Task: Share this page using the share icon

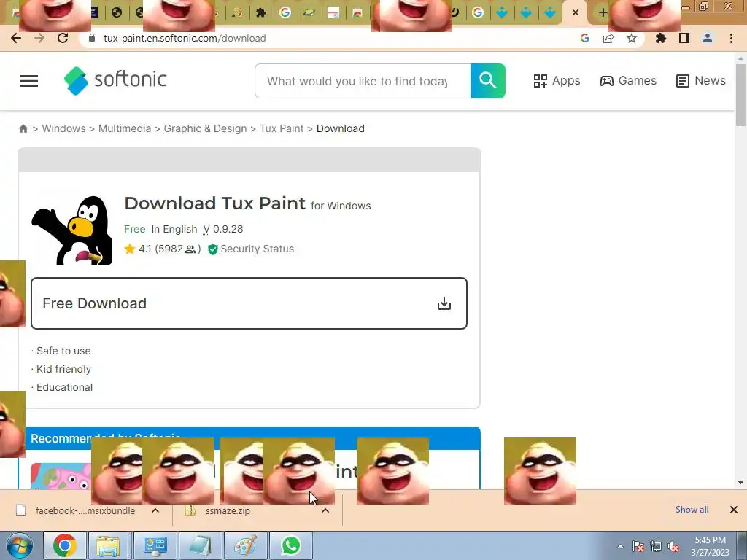Action: tap(608, 38)
